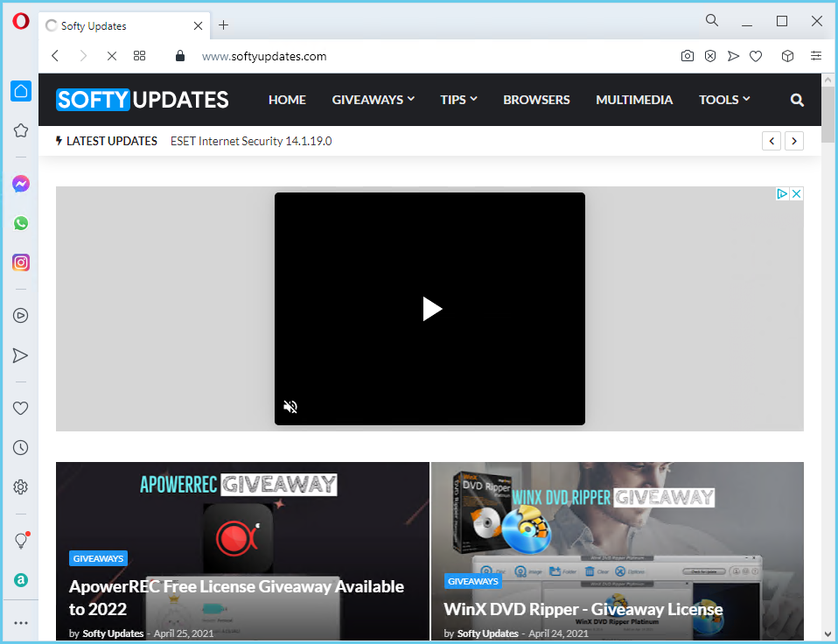Show next latest update item
Screen dimensions: 838x644
pyautogui.click(x=794, y=141)
